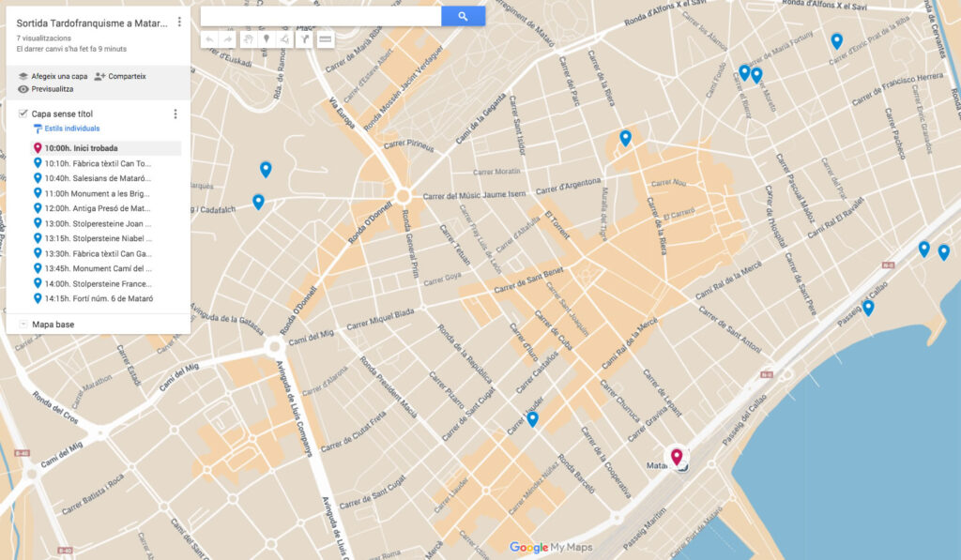Viewport: 961px width, 560px height.
Task: Expand the Mapa base section
Action: tap(23, 325)
